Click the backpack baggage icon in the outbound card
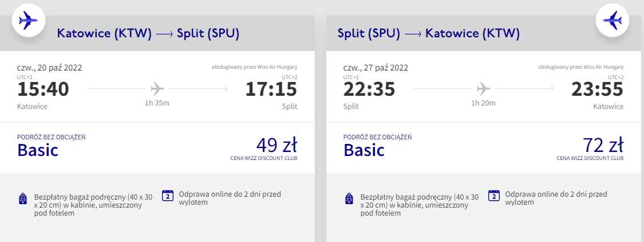 click(x=22, y=198)
